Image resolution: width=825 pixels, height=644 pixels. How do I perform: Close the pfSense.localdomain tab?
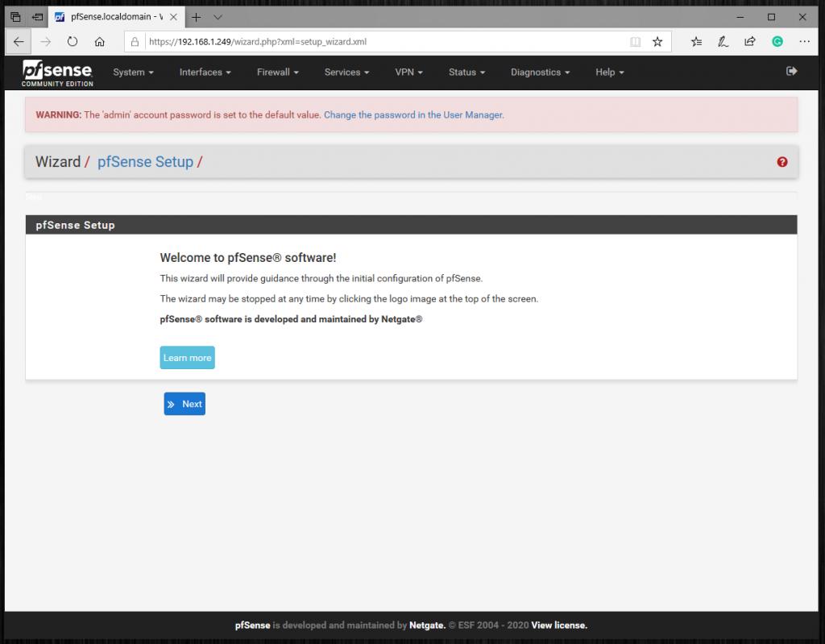pos(173,17)
